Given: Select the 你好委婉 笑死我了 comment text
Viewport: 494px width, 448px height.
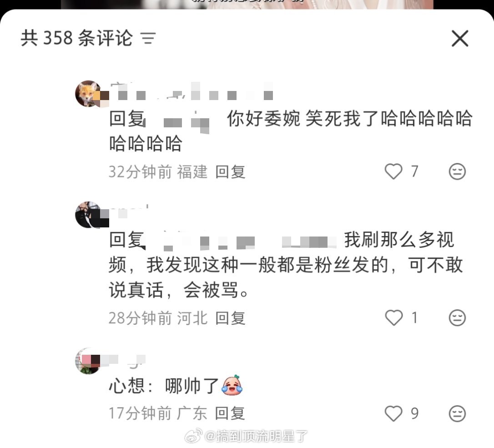Looking at the screenshot, I should click(x=291, y=131).
